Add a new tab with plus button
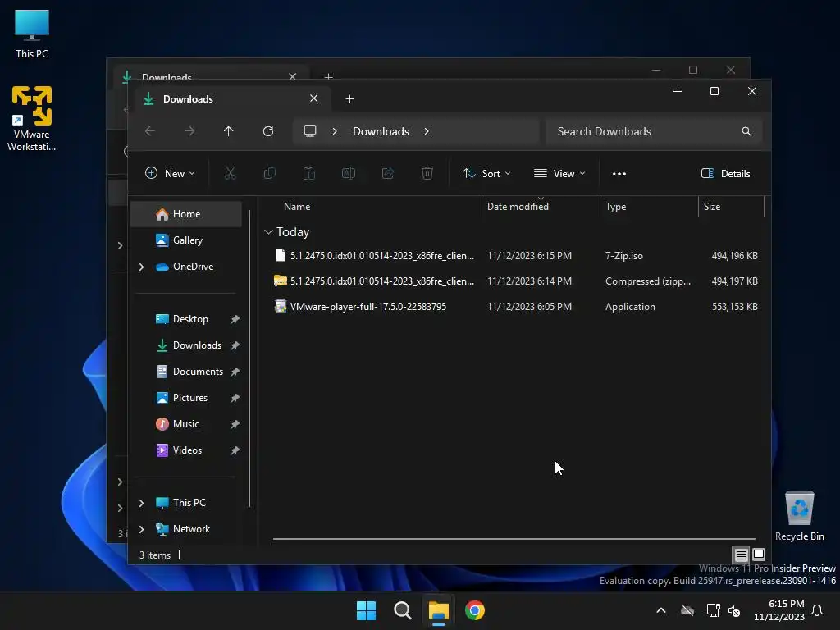840x630 pixels. (349, 99)
